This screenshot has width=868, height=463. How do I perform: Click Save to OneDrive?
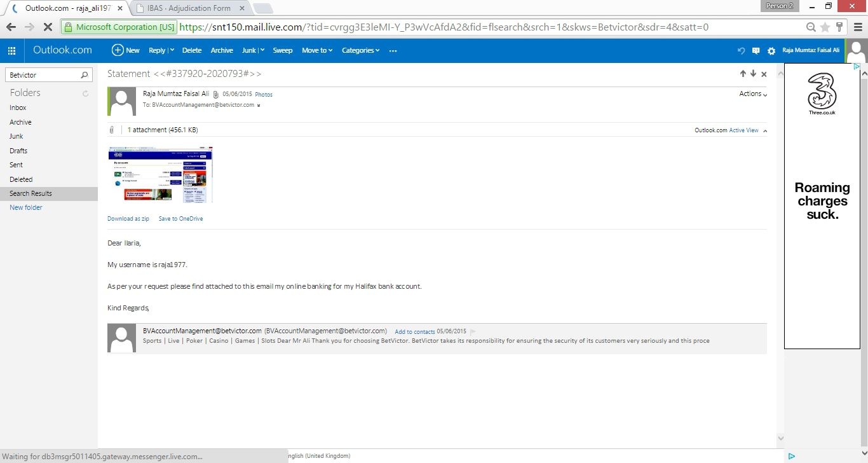pos(181,219)
